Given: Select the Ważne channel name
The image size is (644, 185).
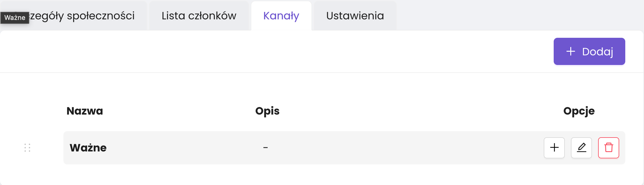Looking at the screenshot, I should 88,148.
